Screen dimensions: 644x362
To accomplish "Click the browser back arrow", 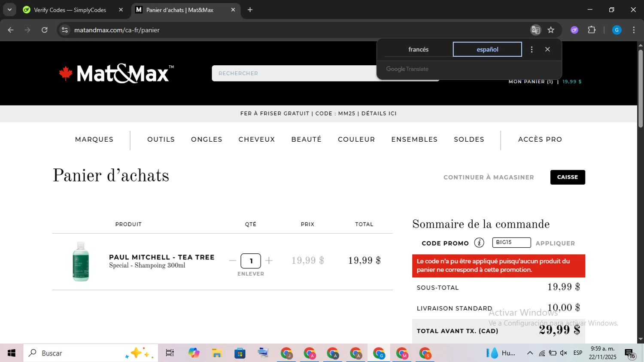I will [x=11, y=30].
